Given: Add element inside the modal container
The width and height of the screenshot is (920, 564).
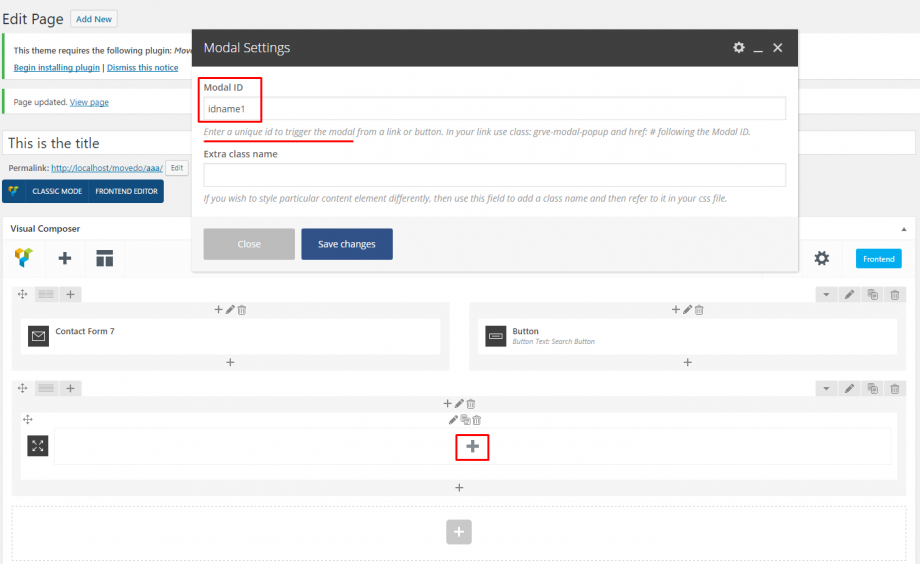Looking at the screenshot, I should pyautogui.click(x=472, y=447).
